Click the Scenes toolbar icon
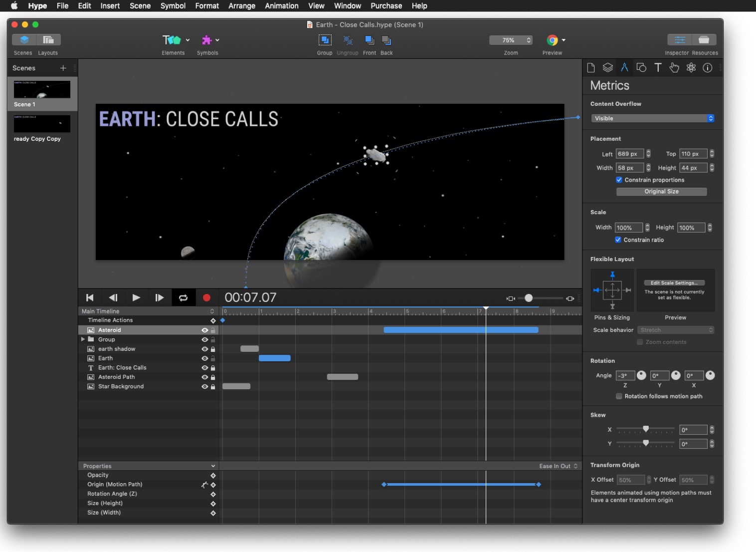The image size is (756, 552). 24,40
